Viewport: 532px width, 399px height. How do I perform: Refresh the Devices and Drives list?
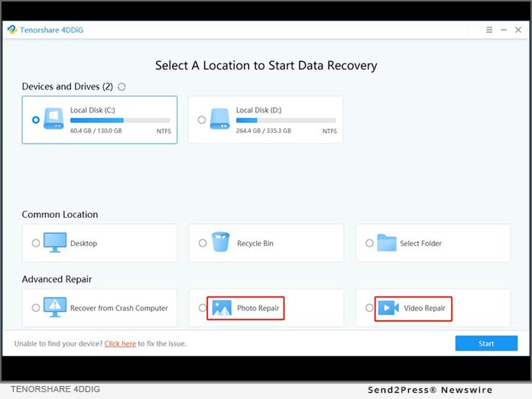point(122,87)
